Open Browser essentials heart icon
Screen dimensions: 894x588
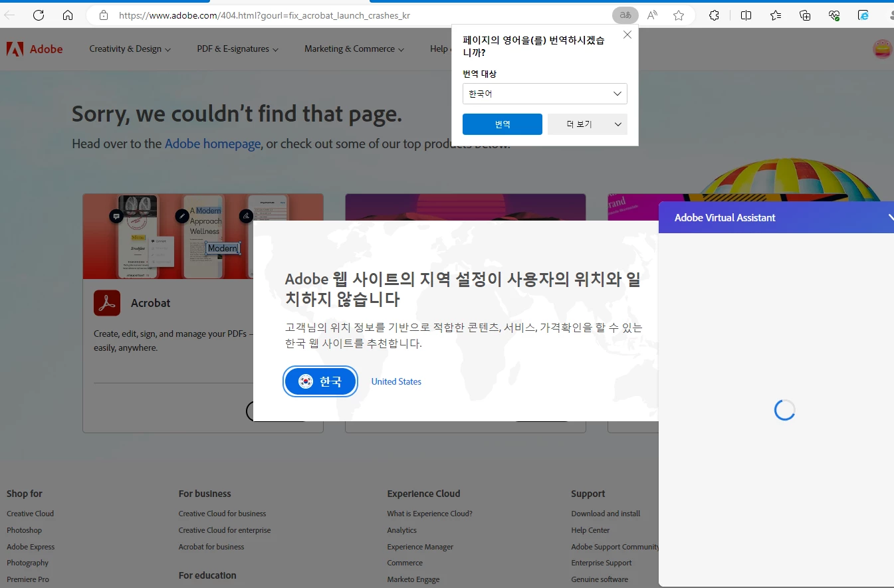834,15
